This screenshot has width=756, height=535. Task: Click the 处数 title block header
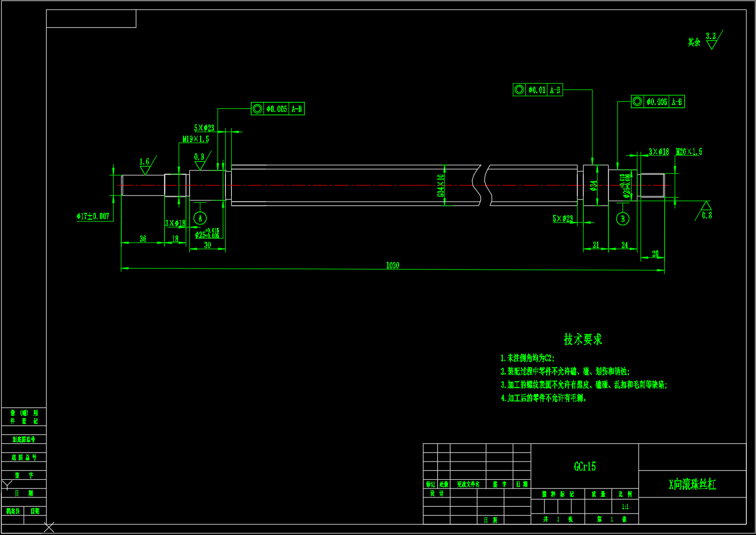(x=444, y=485)
